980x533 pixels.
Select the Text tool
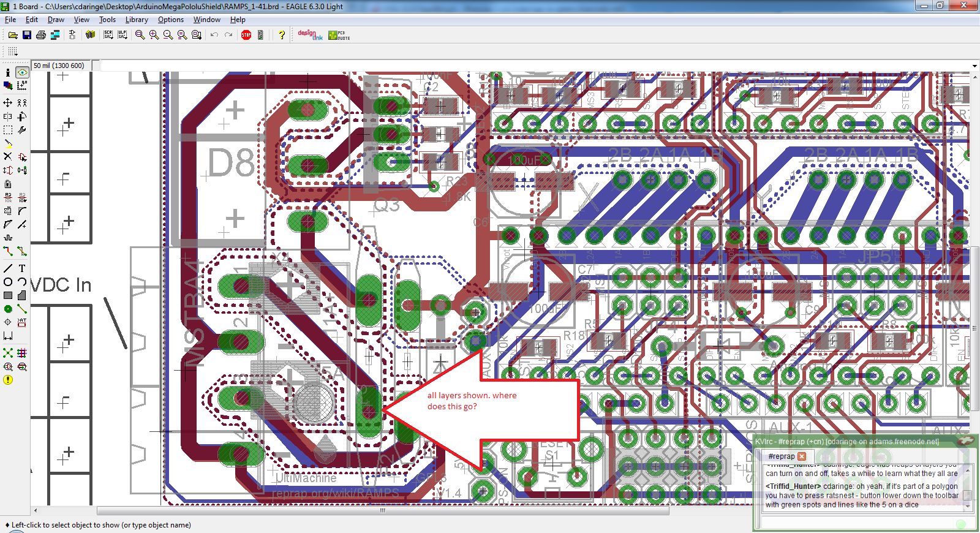[x=22, y=268]
